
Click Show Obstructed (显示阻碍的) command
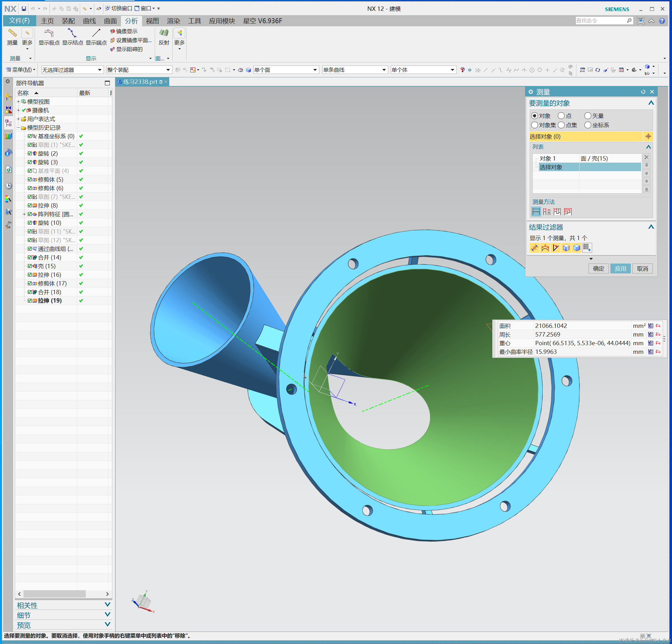[126, 49]
